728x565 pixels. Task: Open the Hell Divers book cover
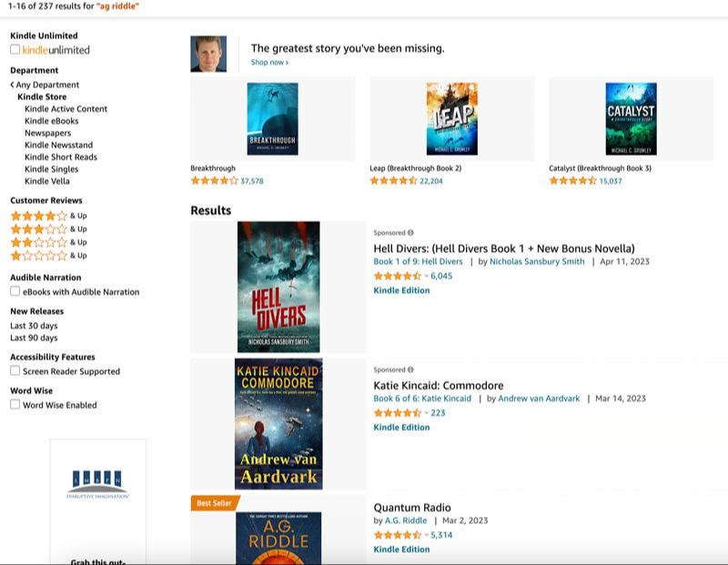coord(278,287)
